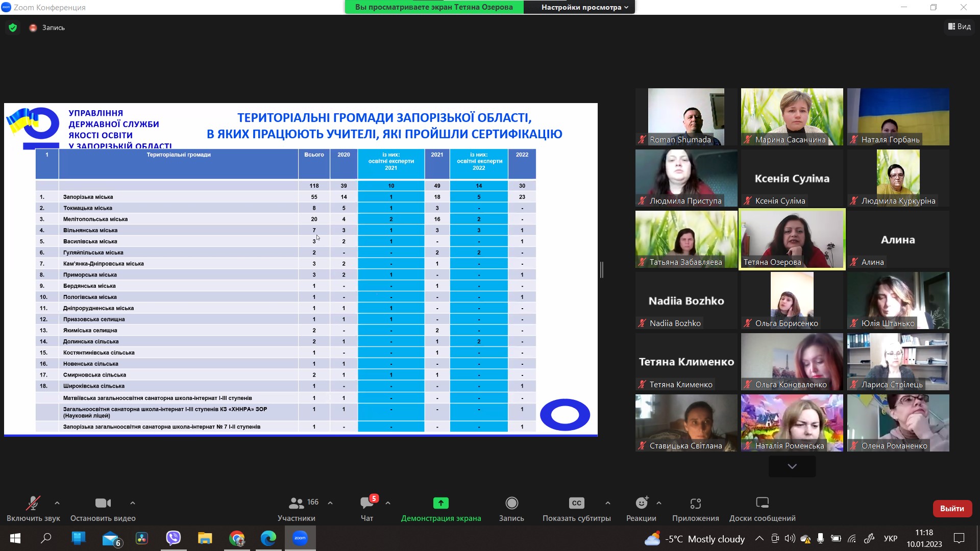Open the Chat panel icon
This screenshot has width=980, height=551.
pos(367,504)
